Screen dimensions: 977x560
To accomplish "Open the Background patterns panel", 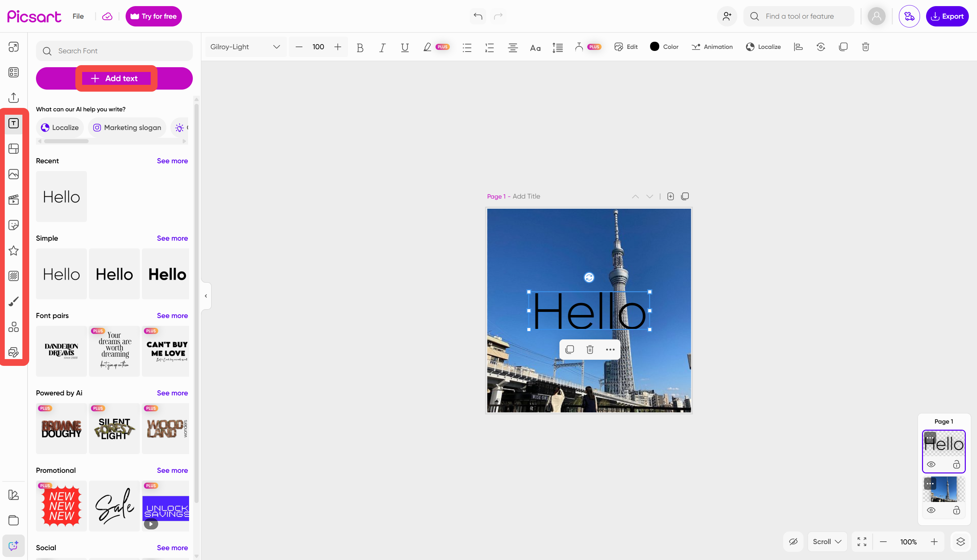I will click(14, 275).
